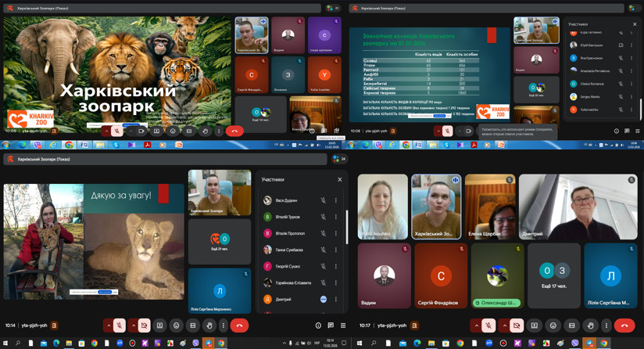Expand microphone settings arrow in 10:17 call
Screen dimensions: 644x349
pos(477,326)
